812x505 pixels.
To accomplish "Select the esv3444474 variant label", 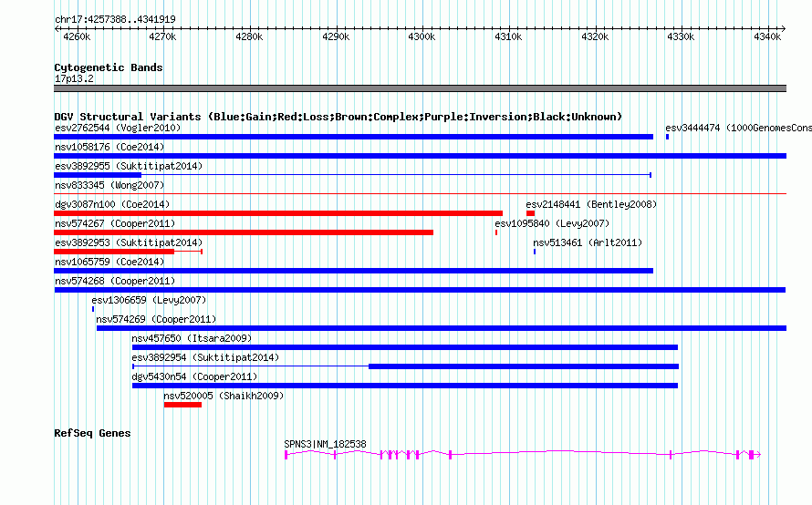I will [x=738, y=128].
